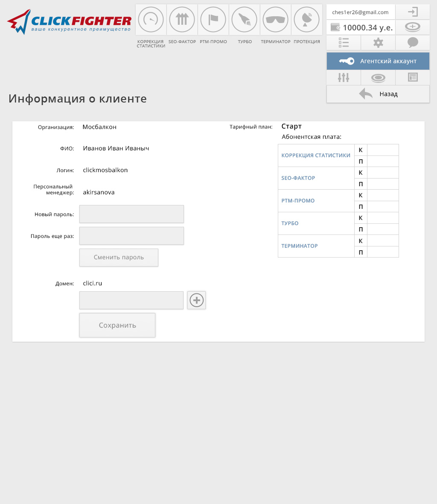Open the SEO-ФАКТОР link in tariff table
The width and height of the screenshot is (437, 504).
click(298, 178)
